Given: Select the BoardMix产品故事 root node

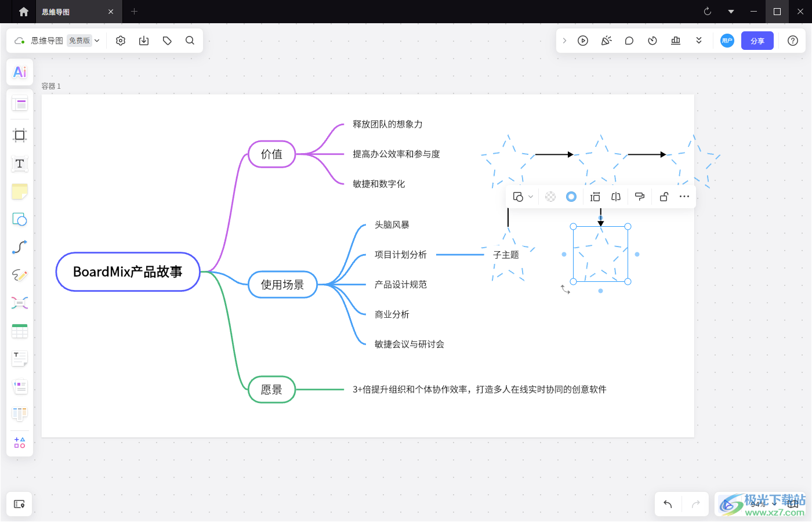Looking at the screenshot, I should click(x=128, y=272).
